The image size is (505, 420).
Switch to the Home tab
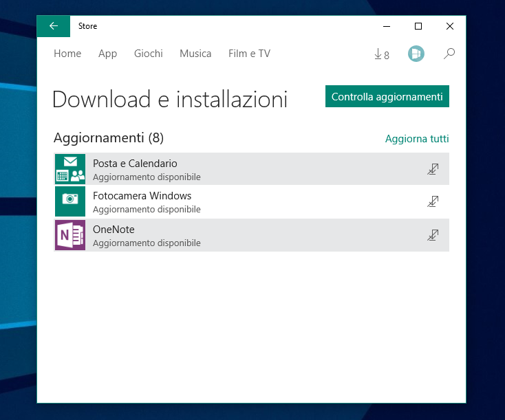pyautogui.click(x=67, y=54)
